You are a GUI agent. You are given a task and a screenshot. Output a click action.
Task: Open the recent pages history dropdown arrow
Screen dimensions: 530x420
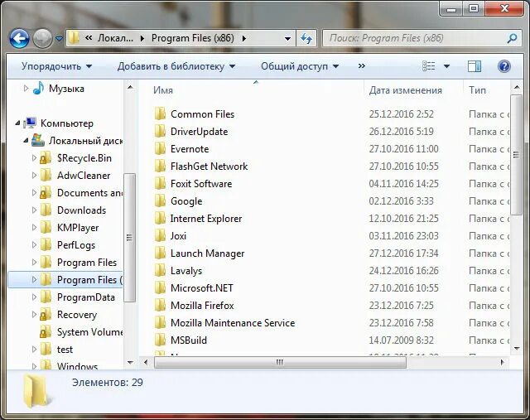[x=59, y=39]
